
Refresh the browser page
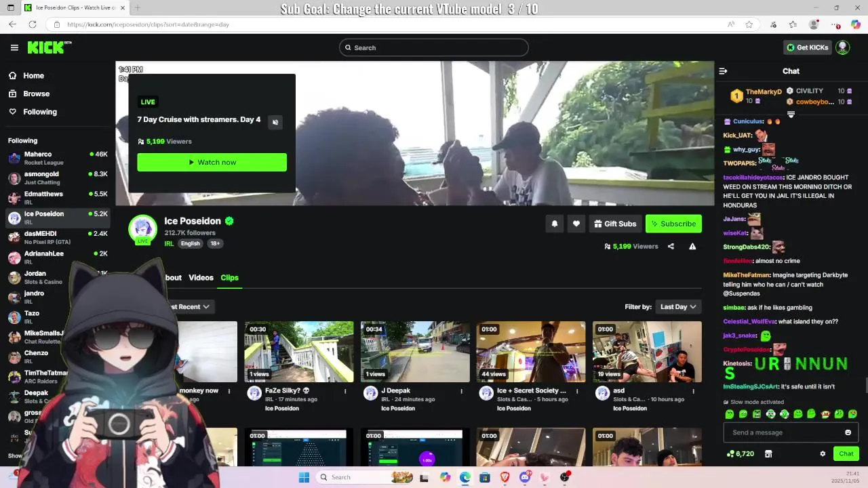click(x=32, y=24)
